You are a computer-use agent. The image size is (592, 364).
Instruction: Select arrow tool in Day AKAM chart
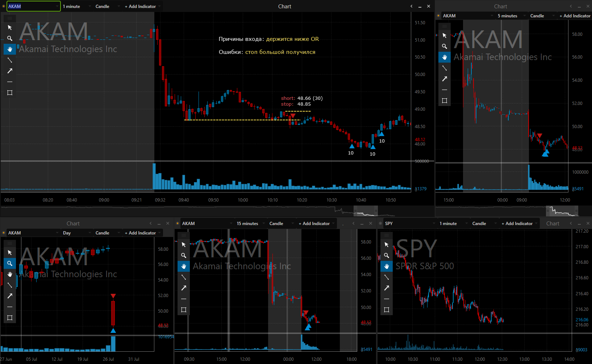[x=10, y=296]
